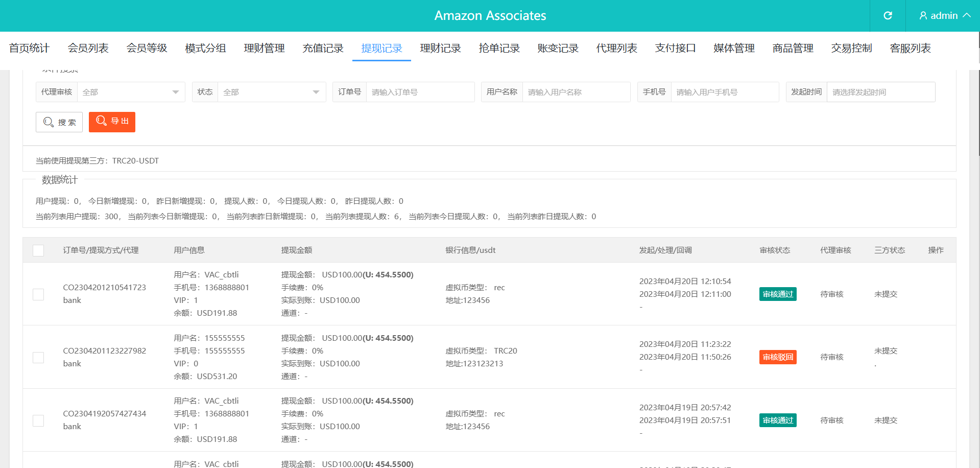This screenshot has height=468, width=980.
Task: Open the 商品管理 tab
Action: coord(793,48)
